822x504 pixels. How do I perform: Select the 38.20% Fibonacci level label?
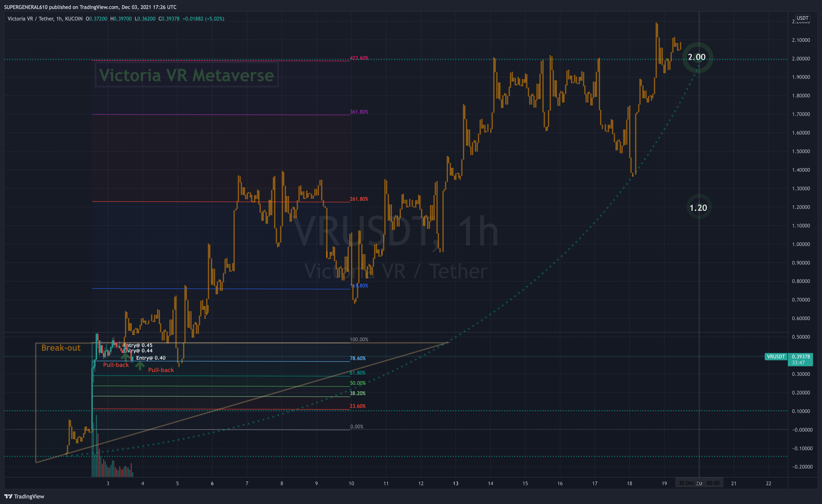pyautogui.click(x=358, y=393)
